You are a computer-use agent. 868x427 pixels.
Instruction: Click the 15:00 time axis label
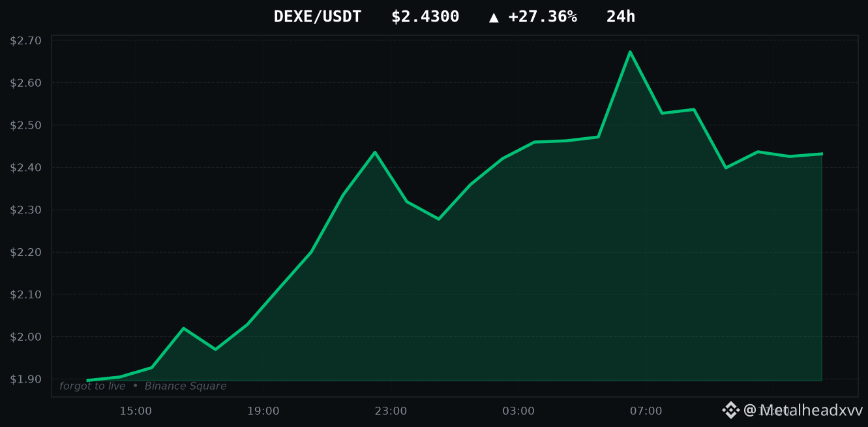[136, 411]
